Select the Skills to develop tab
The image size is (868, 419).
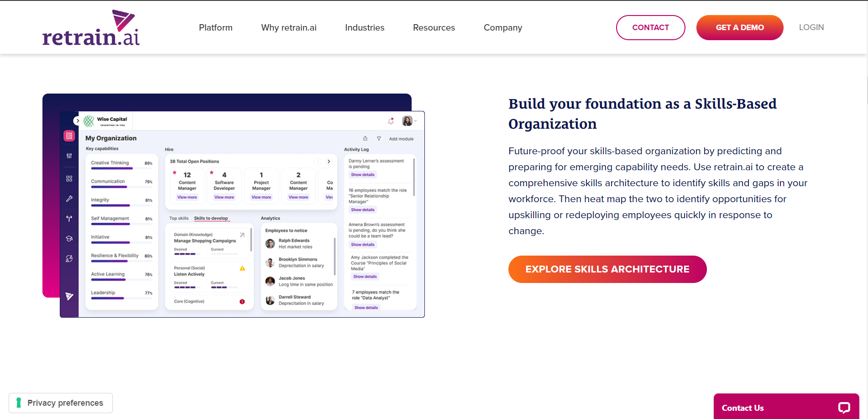pos(211,218)
